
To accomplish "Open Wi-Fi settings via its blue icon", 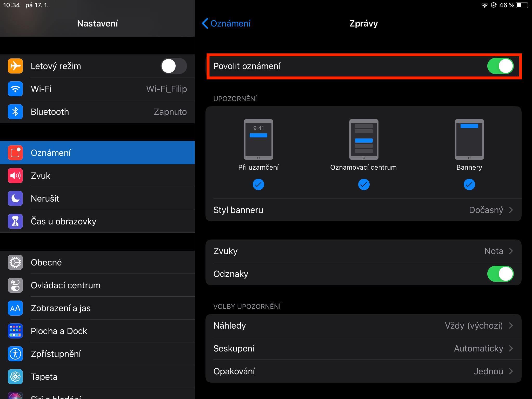I will (15, 89).
